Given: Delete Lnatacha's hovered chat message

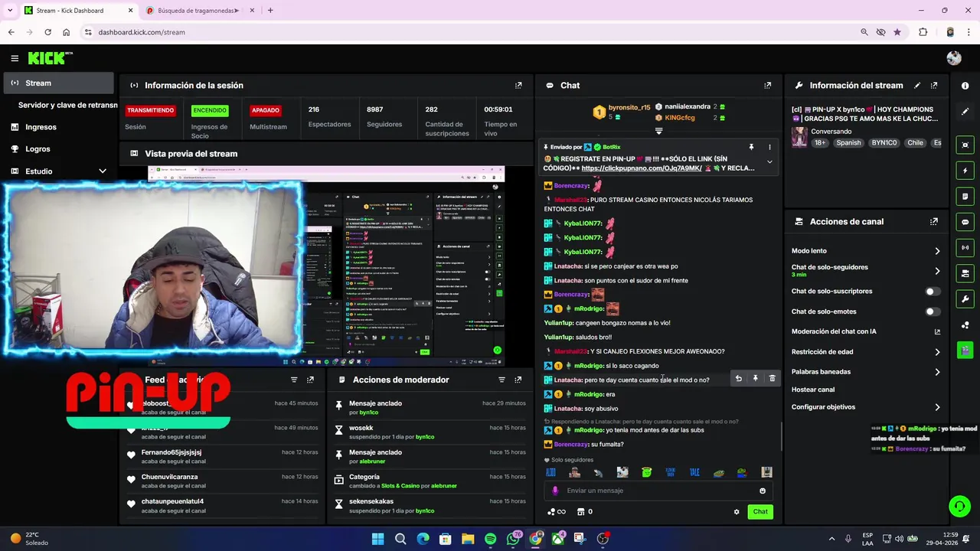Looking at the screenshot, I should [772, 379].
